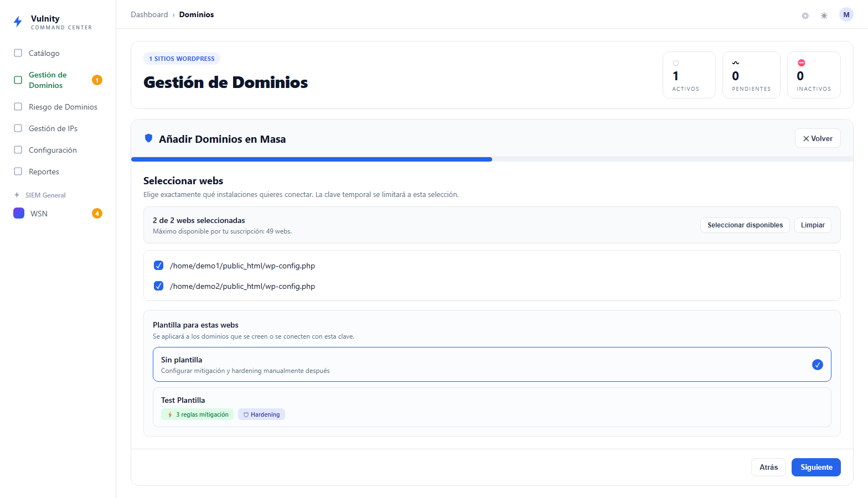
Task: Click the shield icon in Hardening tag
Action: tap(246, 414)
